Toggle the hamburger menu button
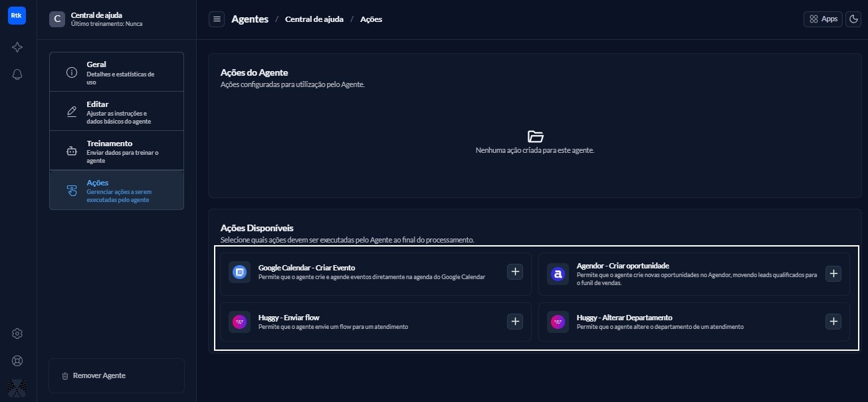The width and height of the screenshot is (868, 402). pyautogui.click(x=217, y=19)
